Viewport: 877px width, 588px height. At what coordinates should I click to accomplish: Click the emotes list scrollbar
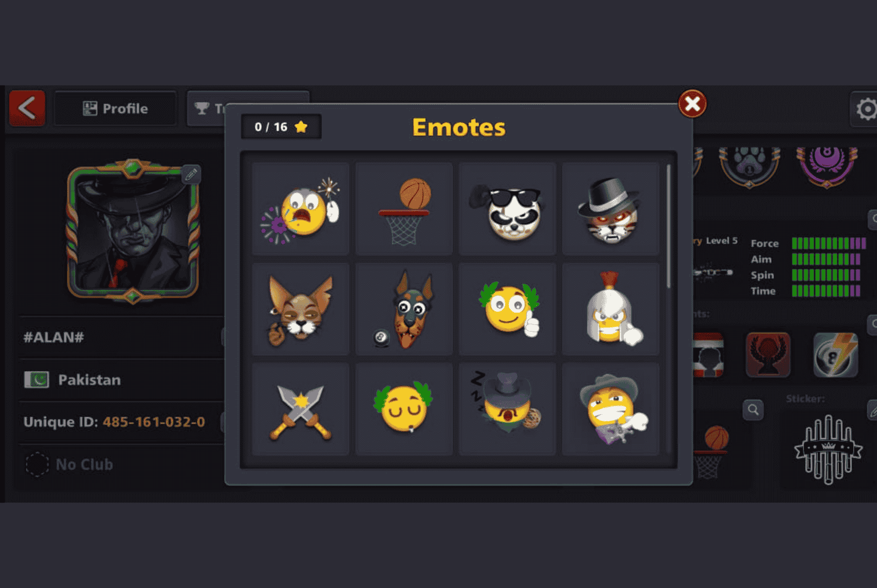pyautogui.click(x=668, y=226)
